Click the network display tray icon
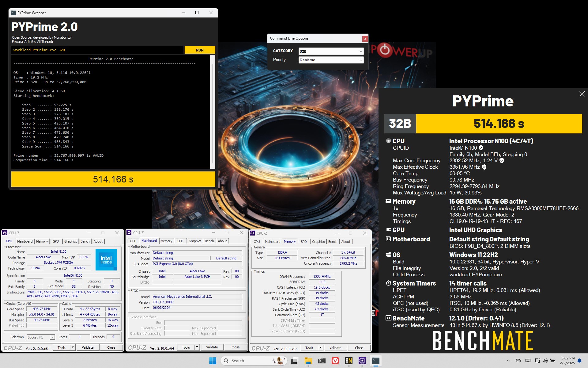The width and height of the screenshot is (588, 368). point(537,361)
